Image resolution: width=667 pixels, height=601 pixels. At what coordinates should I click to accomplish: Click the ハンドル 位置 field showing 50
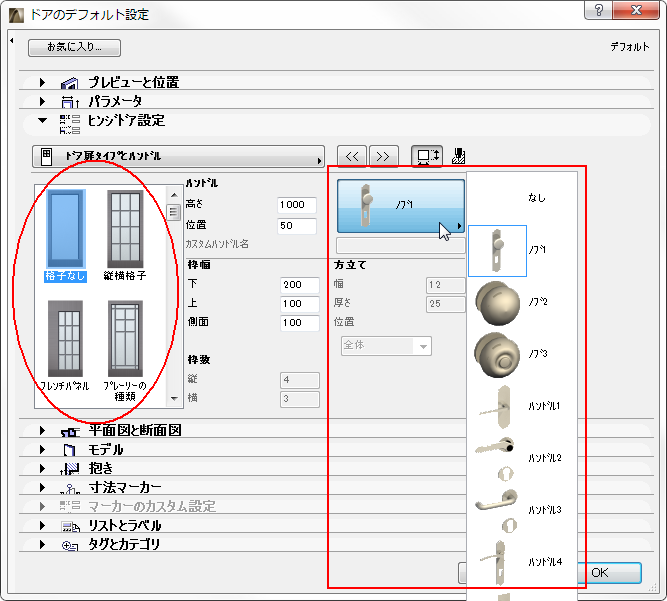[x=297, y=226]
